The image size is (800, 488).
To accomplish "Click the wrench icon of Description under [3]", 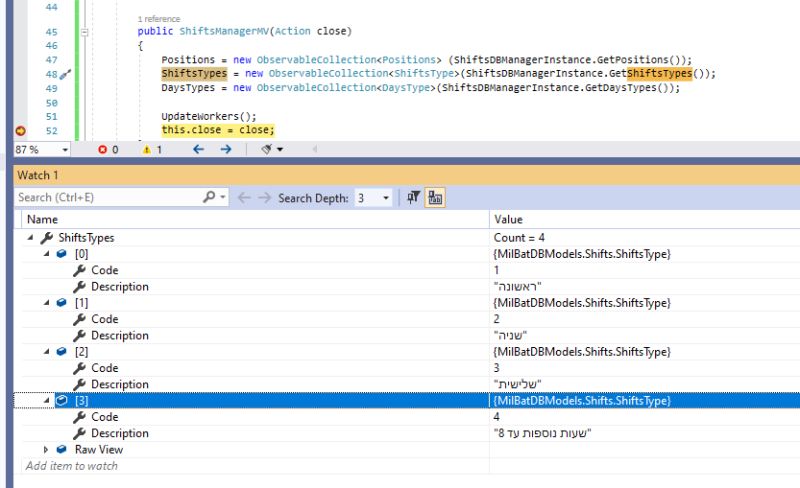I will point(79,433).
